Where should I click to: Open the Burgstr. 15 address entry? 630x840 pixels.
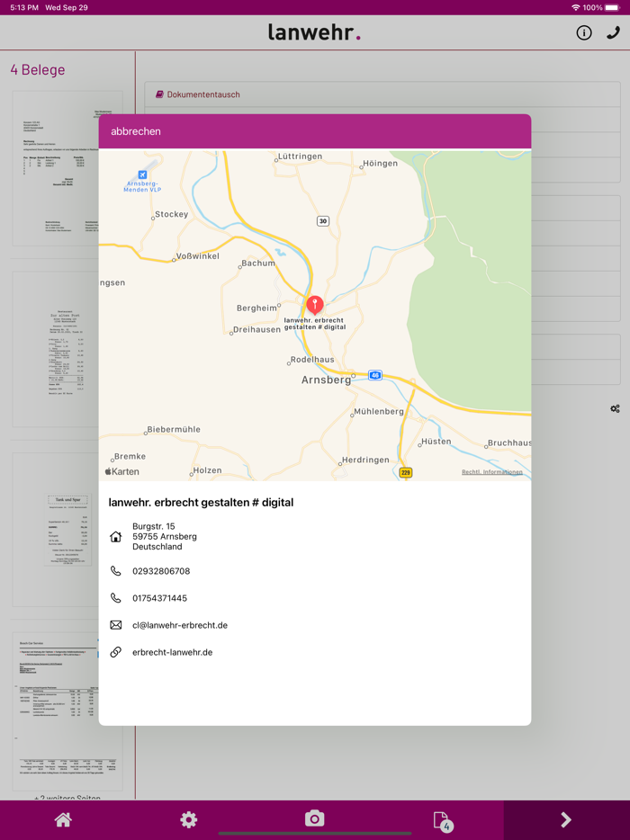pyautogui.click(x=165, y=536)
